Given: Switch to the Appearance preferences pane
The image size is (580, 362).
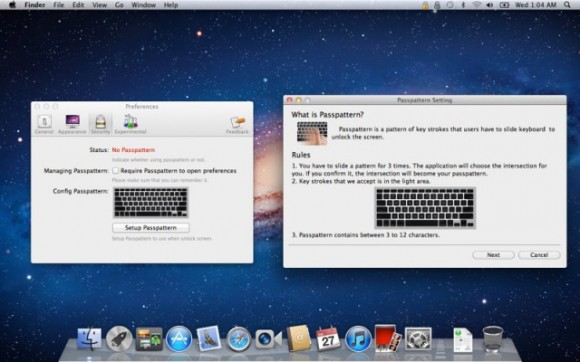Looking at the screenshot, I should click(72, 124).
